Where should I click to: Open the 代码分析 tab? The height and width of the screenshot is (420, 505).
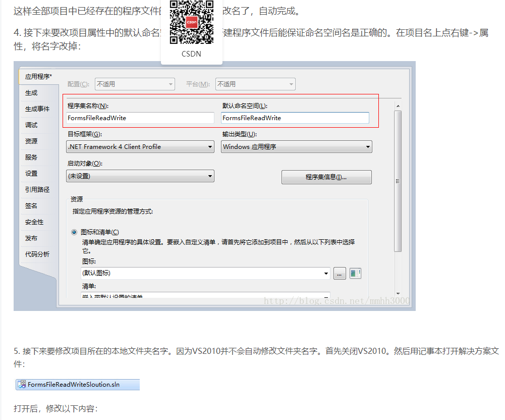tap(37, 254)
